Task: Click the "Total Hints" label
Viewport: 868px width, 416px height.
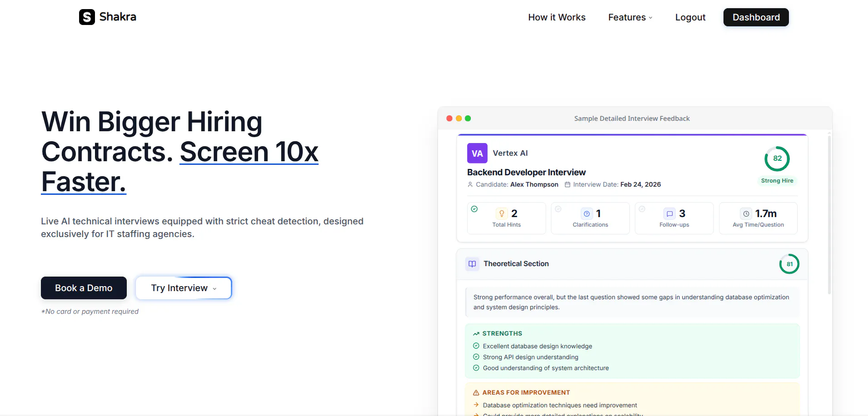Action: [x=507, y=225]
